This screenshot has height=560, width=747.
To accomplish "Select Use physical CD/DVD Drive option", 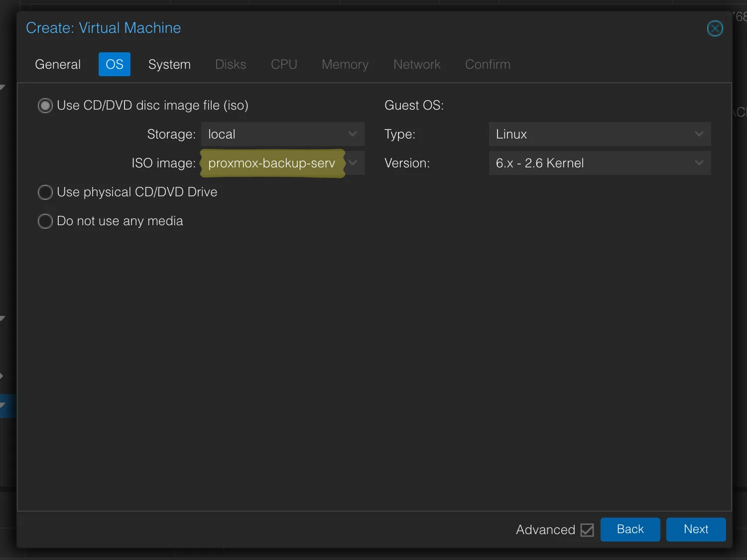I will click(x=45, y=192).
